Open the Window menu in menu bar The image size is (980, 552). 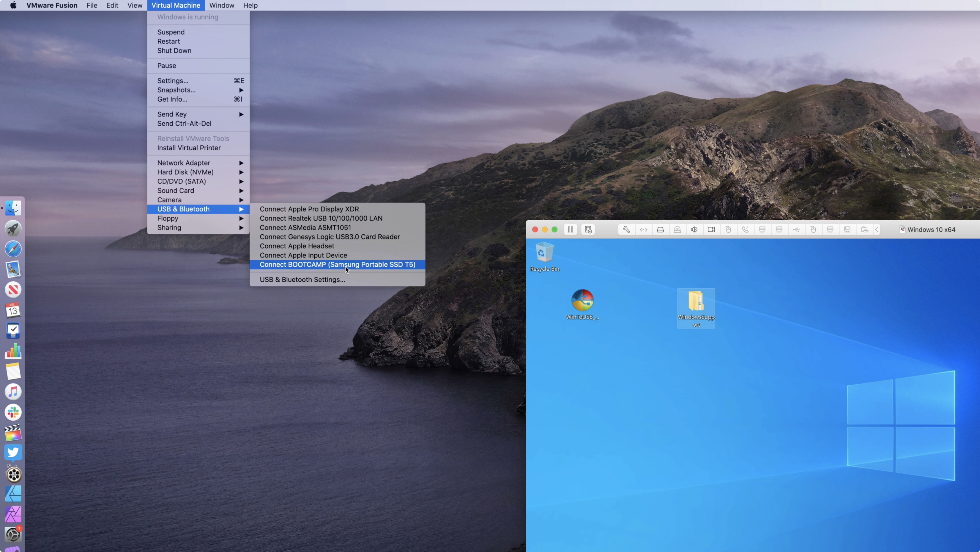[x=221, y=5]
